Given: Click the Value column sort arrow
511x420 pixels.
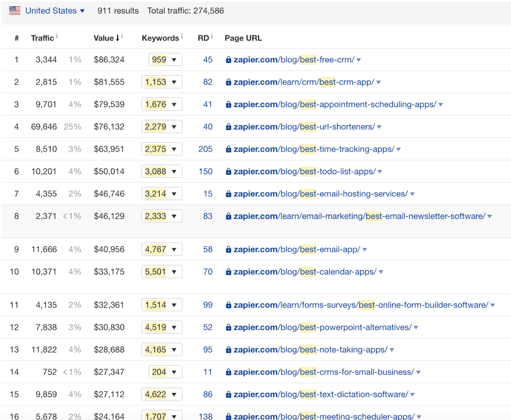Looking at the screenshot, I should pyautogui.click(x=117, y=38).
